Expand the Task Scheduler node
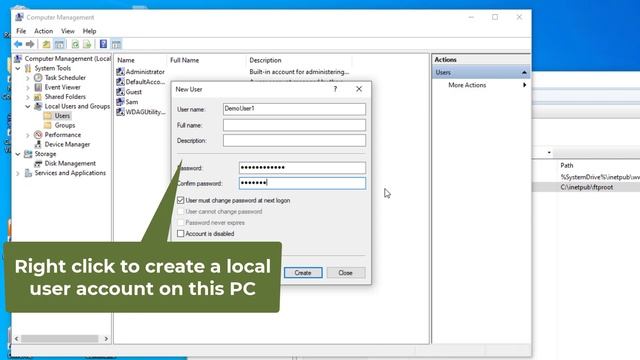Viewport: 640px width, 360px height. click(28, 78)
